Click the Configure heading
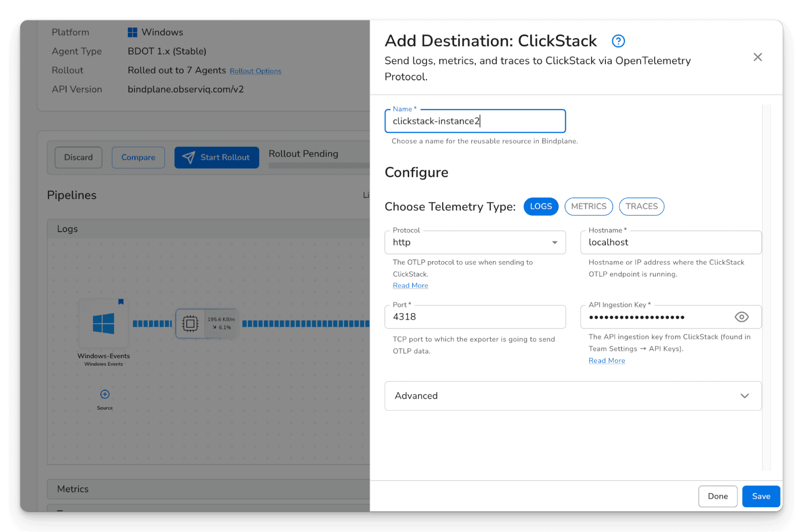The height and width of the screenshot is (532, 803). 416,173
